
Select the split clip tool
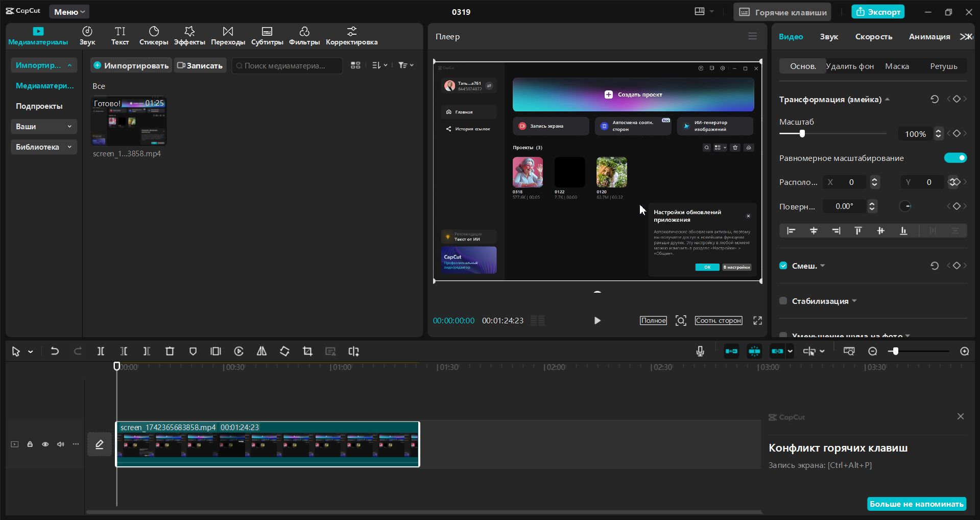point(101,351)
